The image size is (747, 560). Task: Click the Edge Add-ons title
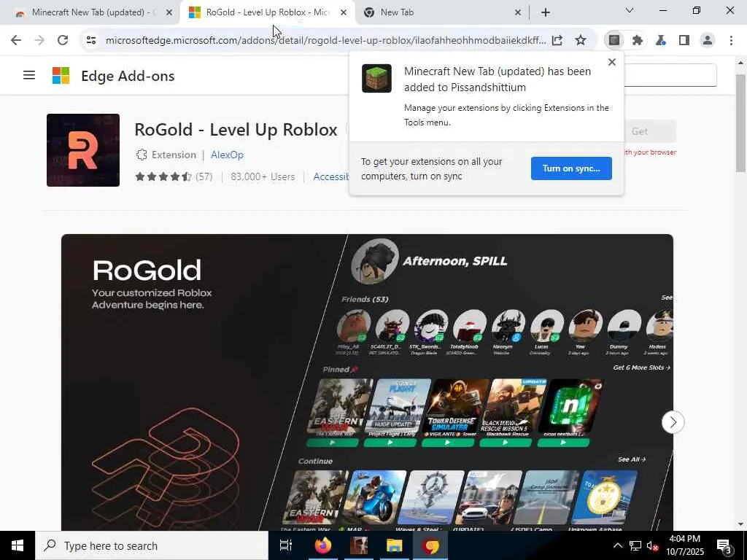(128, 76)
